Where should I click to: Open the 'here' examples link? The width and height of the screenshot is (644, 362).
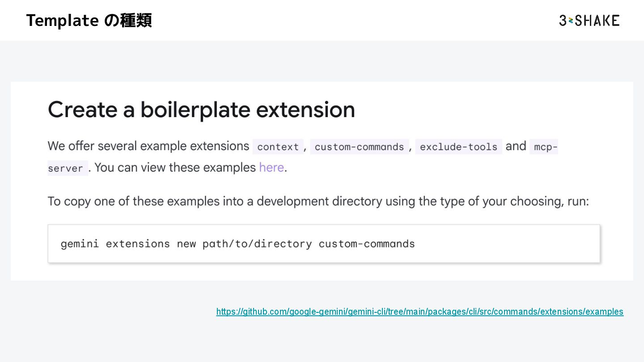[x=271, y=168]
